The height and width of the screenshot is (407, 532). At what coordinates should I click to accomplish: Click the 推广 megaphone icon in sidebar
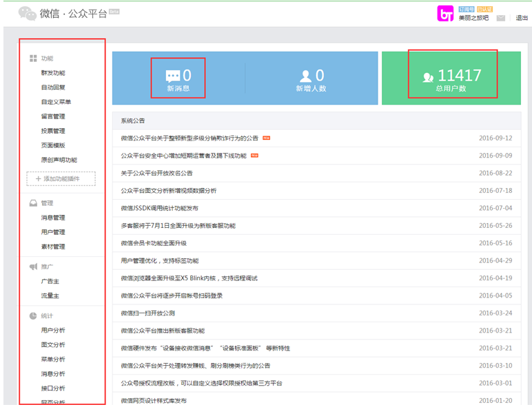point(33,267)
